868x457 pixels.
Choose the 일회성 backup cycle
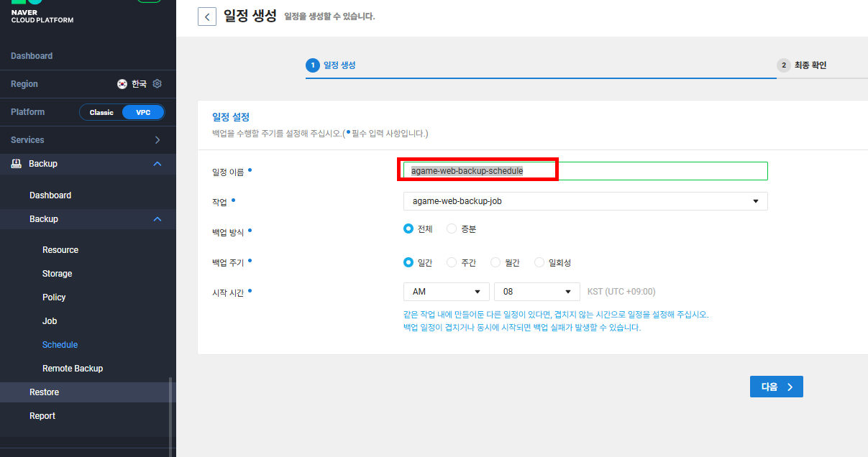(x=539, y=262)
